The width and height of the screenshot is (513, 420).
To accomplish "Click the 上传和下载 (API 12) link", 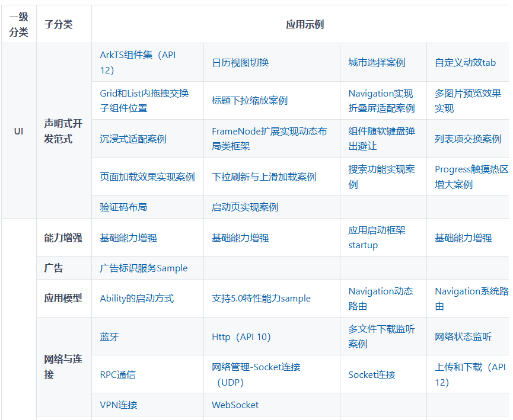I will (470, 374).
